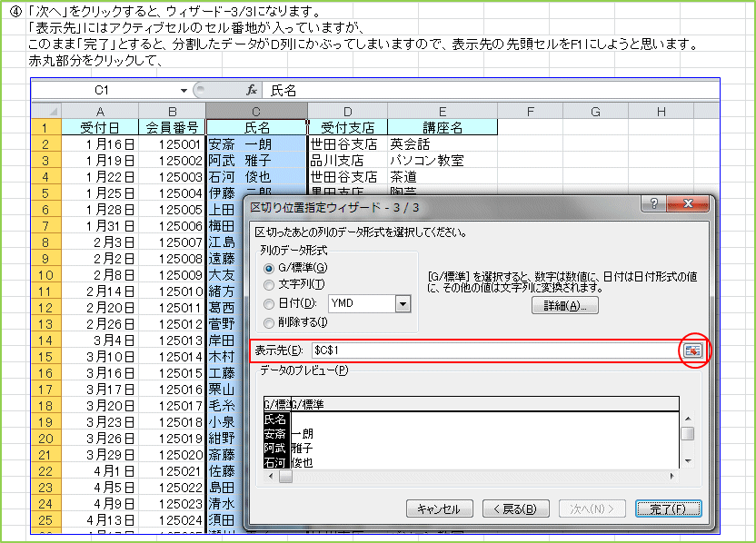Click the wizard help question mark button
756x543 pixels.
[653, 203]
